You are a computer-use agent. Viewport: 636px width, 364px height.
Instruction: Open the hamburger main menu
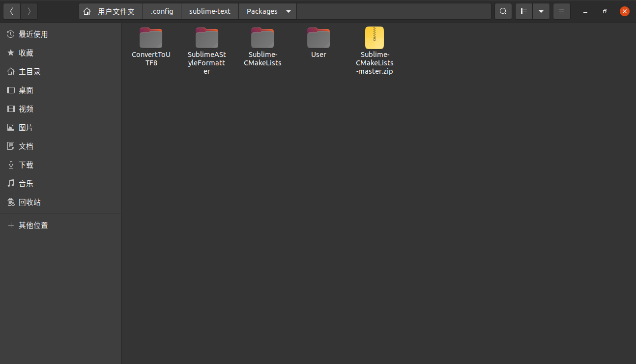[562, 11]
